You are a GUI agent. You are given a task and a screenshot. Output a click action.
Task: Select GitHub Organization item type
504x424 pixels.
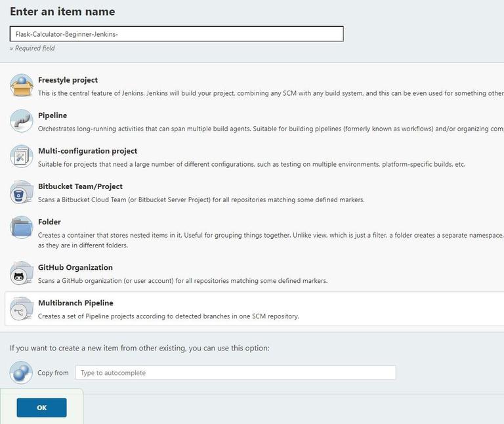(75, 268)
